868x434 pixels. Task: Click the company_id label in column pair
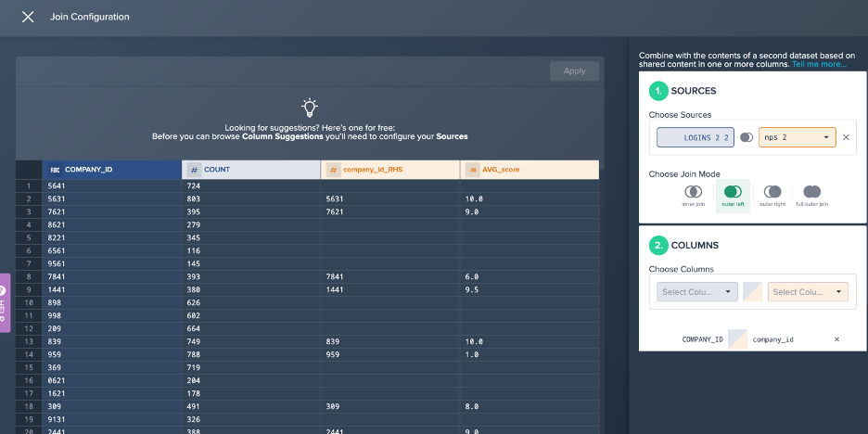(x=772, y=339)
